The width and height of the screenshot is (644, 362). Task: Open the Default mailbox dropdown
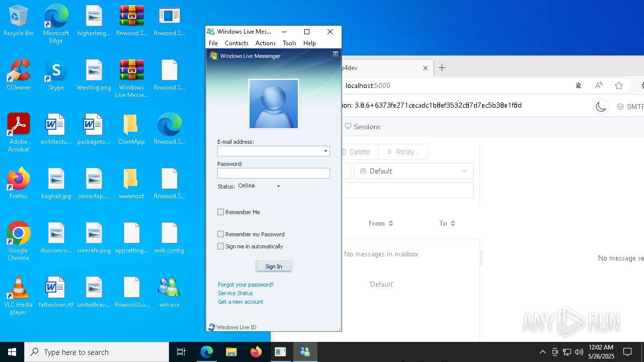click(414, 171)
